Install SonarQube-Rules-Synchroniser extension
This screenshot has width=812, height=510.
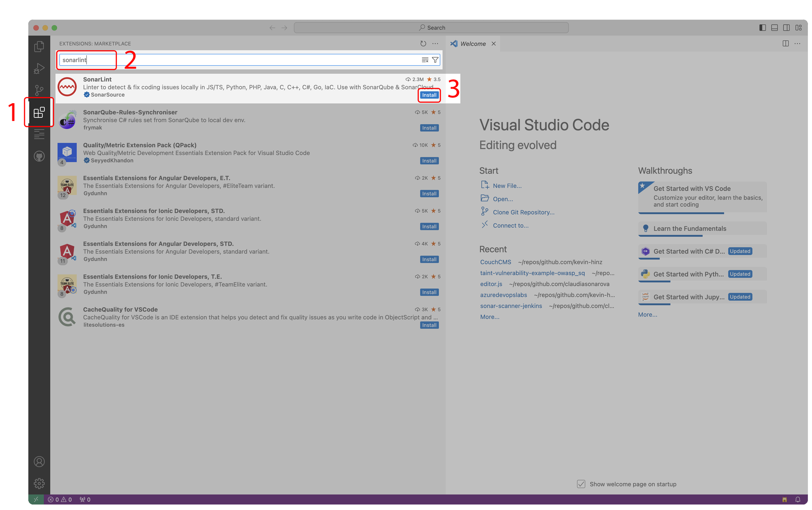click(x=429, y=128)
